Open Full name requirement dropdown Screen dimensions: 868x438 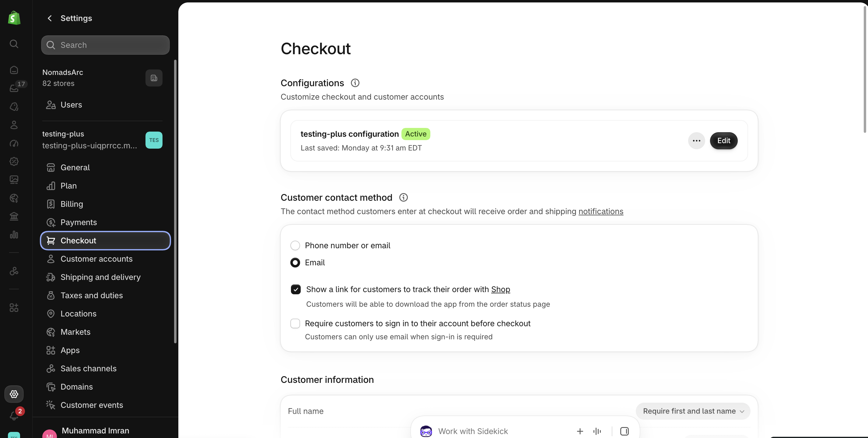693,411
